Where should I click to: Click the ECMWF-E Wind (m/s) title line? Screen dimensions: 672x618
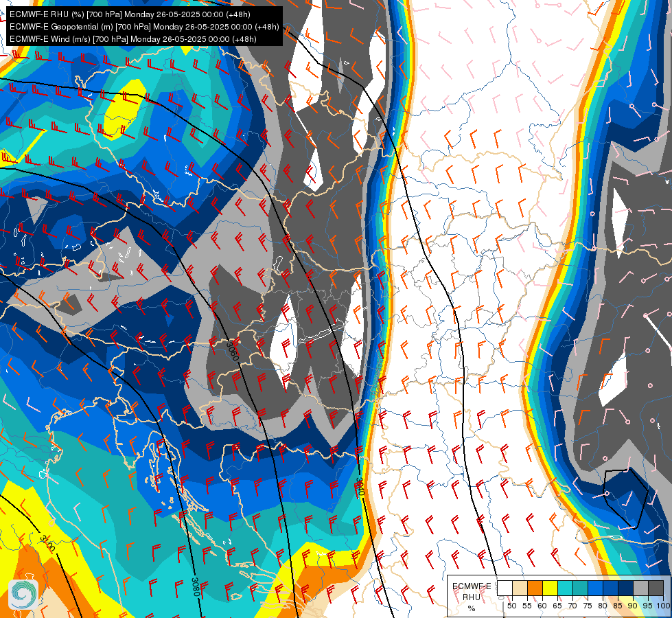pos(133,39)
